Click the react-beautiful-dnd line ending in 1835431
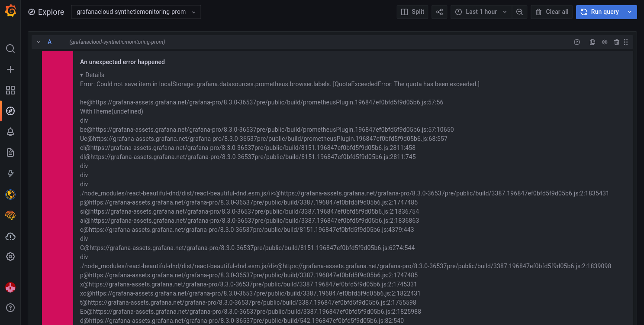644x325 pixels. [x=345, y=193]
